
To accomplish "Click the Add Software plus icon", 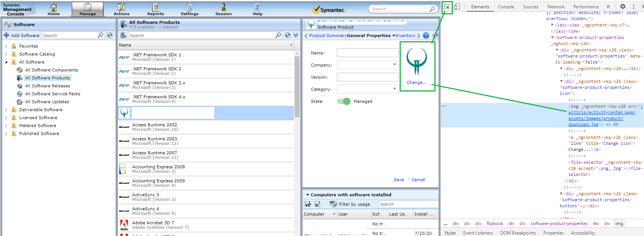I will tap(6, 35).
